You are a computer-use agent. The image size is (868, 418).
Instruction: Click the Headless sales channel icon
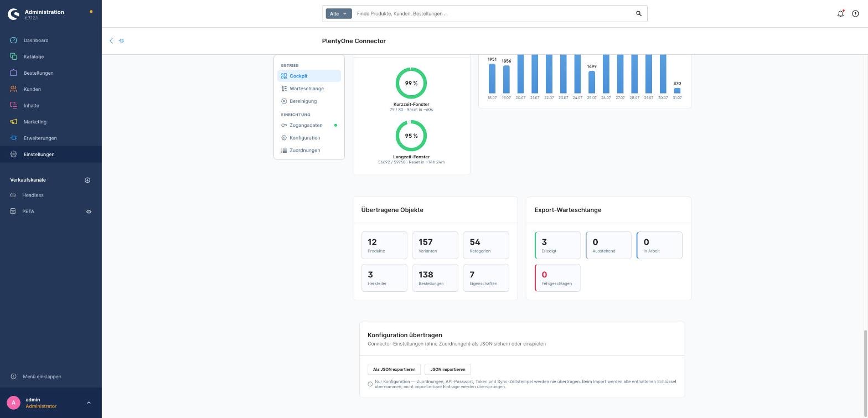(13, 195)
